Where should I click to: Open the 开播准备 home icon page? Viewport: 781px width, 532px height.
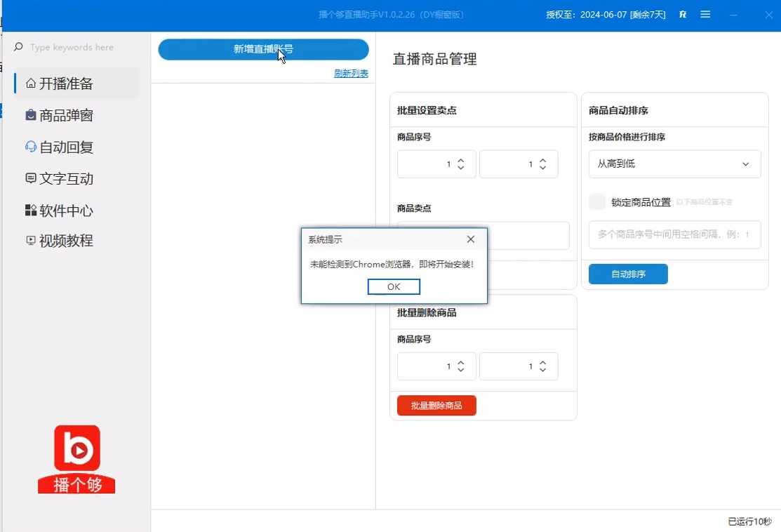[31, 84]
